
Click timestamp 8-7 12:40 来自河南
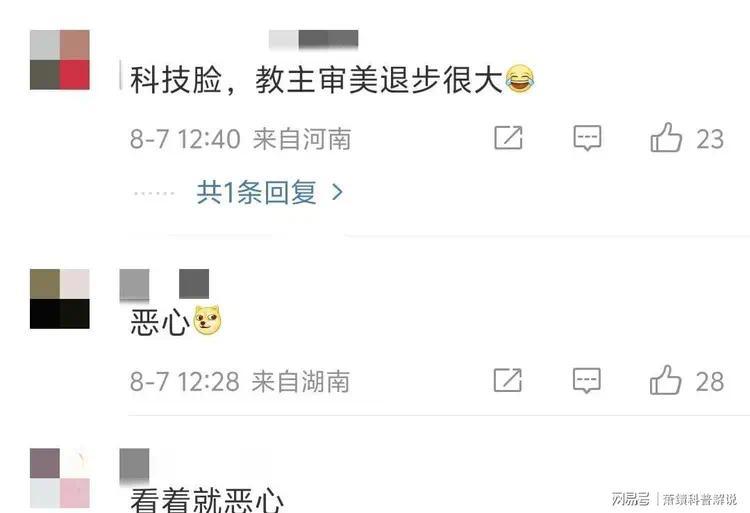(241, 139)
